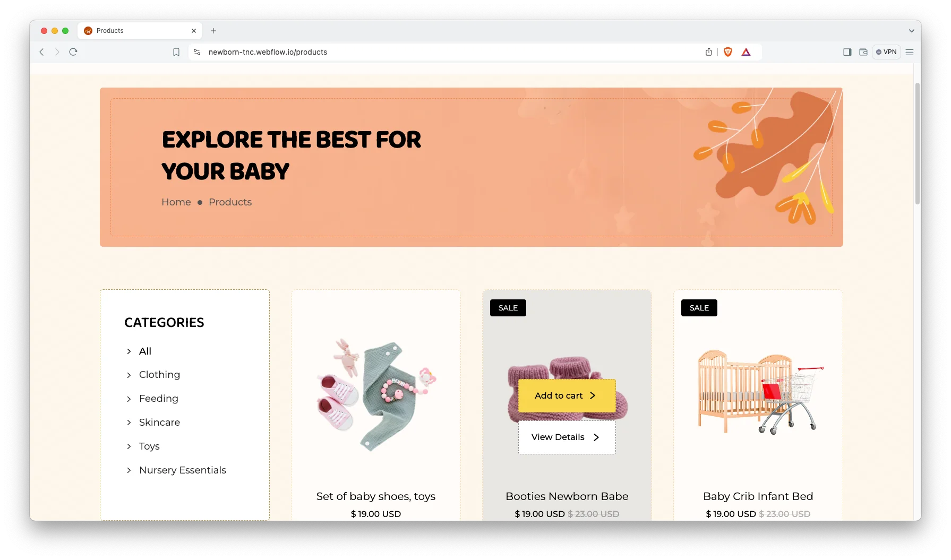Expand the tab list dropdown arrow
Screen dimensions: 951x560
point(912,31)
